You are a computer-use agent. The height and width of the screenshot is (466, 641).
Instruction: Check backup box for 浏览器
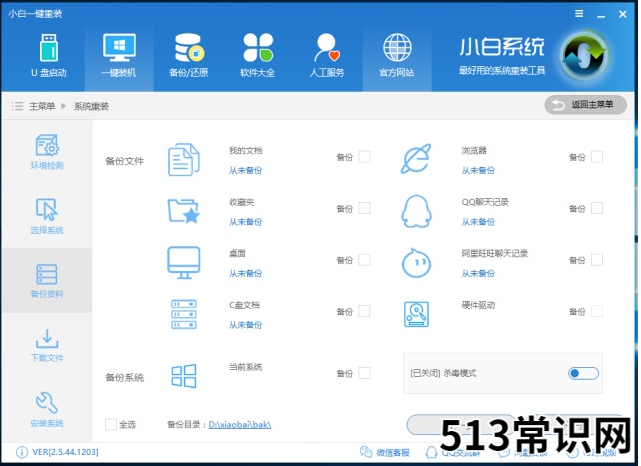597,157
